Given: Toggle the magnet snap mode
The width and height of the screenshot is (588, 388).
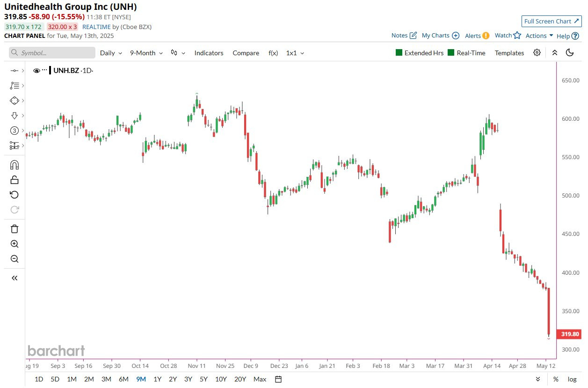Looking at the screenshot, I should pos(14,165).
